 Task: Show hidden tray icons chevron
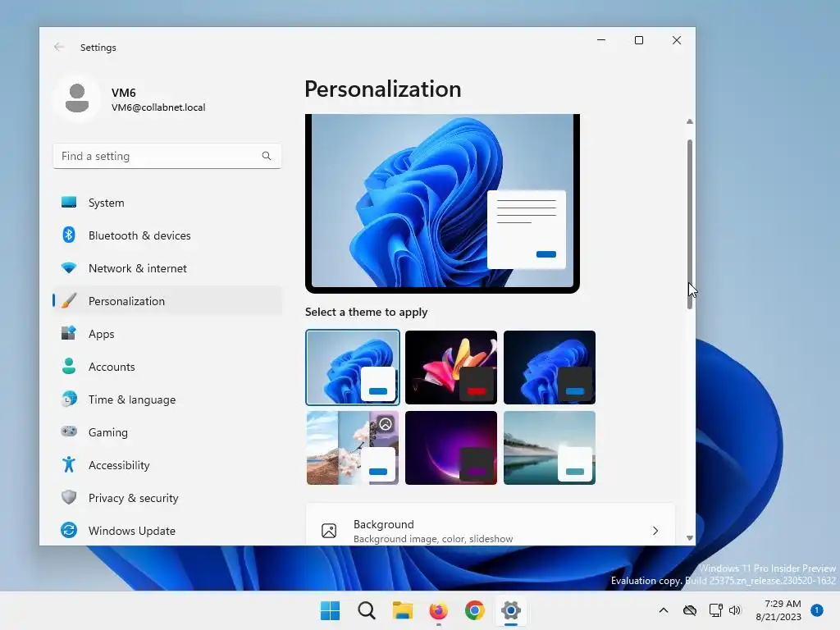click(x=663, y=610)
